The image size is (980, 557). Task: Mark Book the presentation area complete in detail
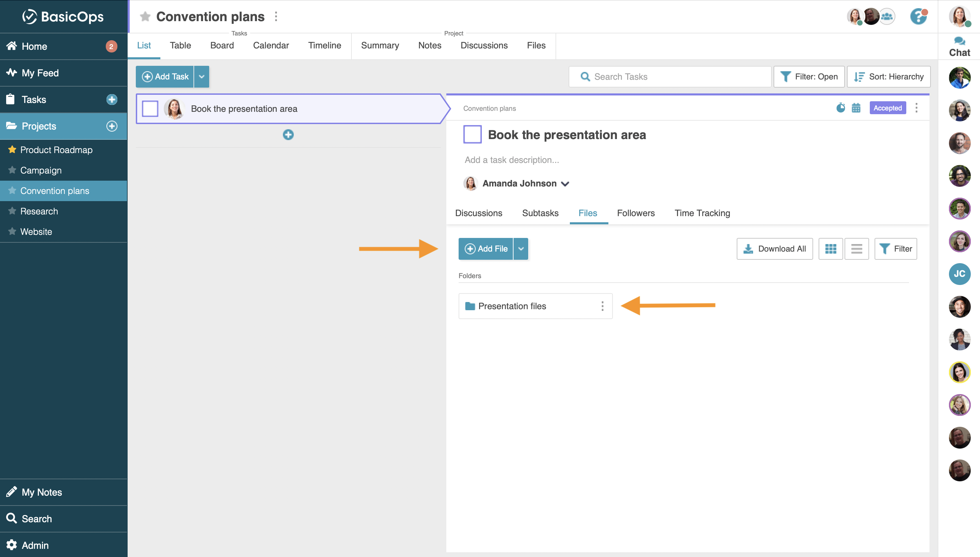[472, 134]
